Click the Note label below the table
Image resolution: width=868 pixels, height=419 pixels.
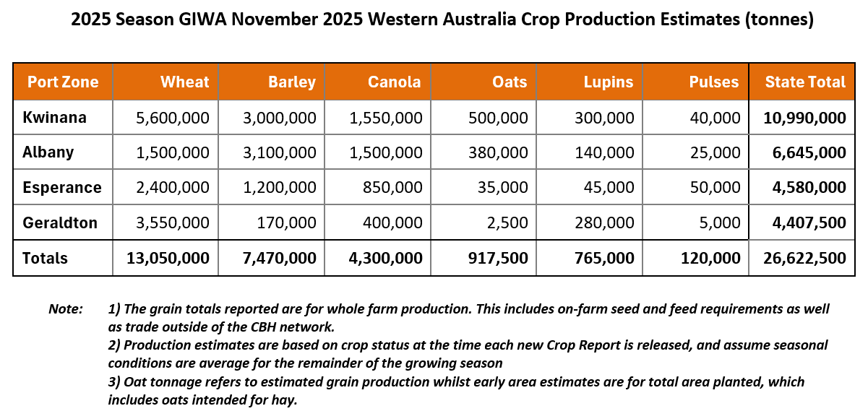[66, 308]
